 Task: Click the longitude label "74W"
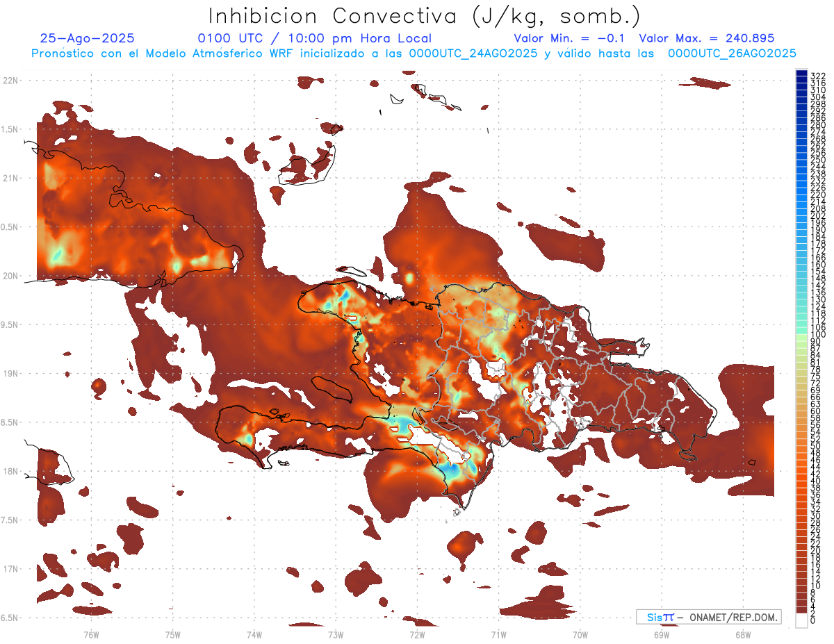pyautogui.click(x=254, y=634)
